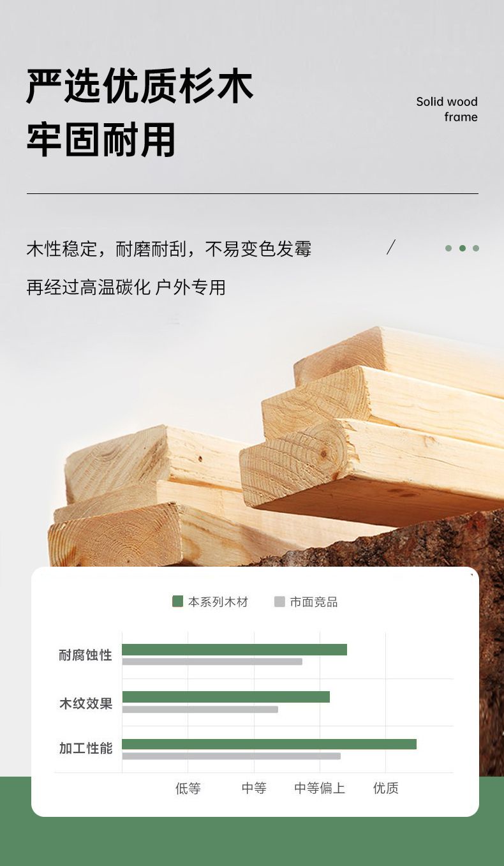504x866 pixels.
Task: Click the 严选优质杉木 headline
Action: pyautogui.click(x=140, y=87)
